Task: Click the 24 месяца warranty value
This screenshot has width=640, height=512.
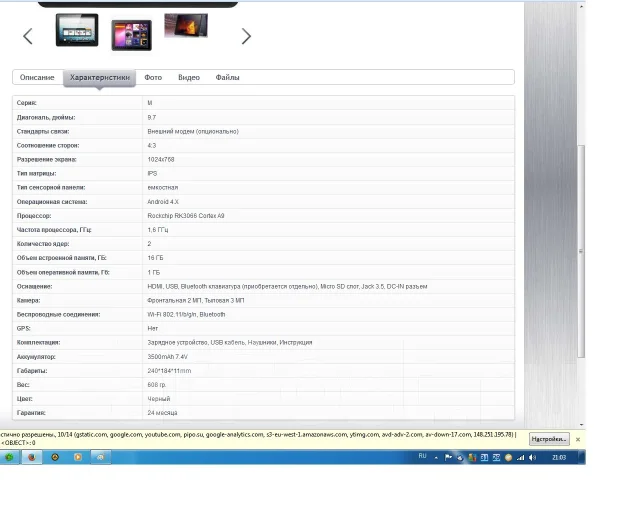Action: pos(162,413)
